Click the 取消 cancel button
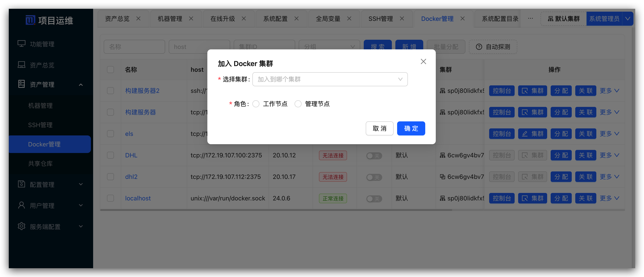This screenshot has width=644, height=277. coord(379,128)
